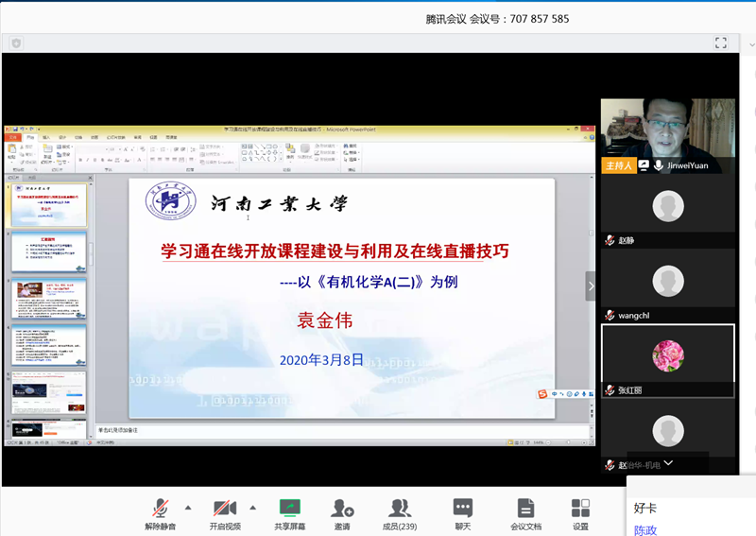
Task: Click the shield security icon
Action: (x=16, y=43)
